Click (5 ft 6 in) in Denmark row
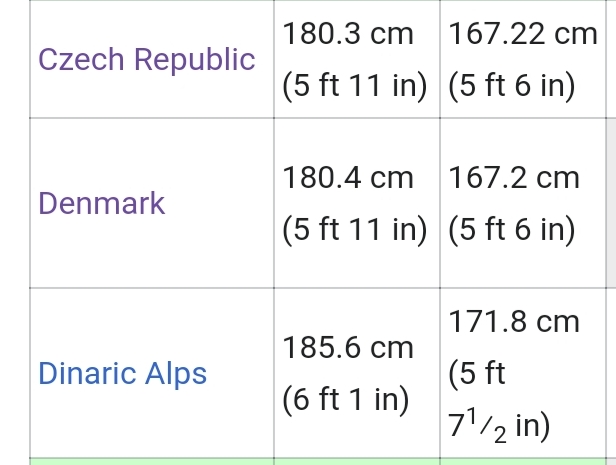The height and width of the screenshot is (465, 616). point(510,230)
